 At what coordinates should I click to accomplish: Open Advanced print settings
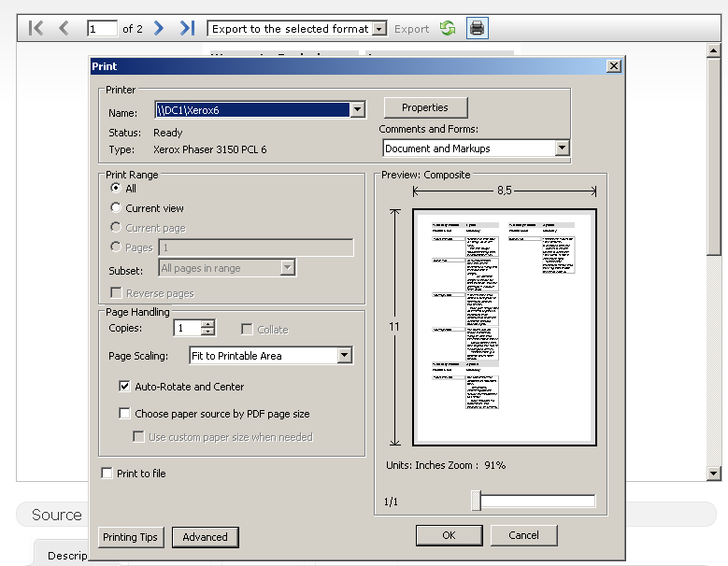[x=206, y=537]
